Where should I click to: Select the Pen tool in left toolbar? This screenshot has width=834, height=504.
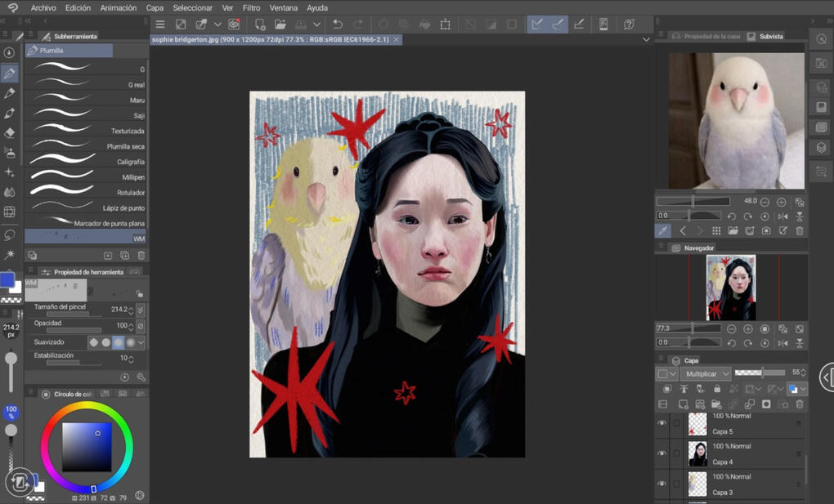click(10, 74)
